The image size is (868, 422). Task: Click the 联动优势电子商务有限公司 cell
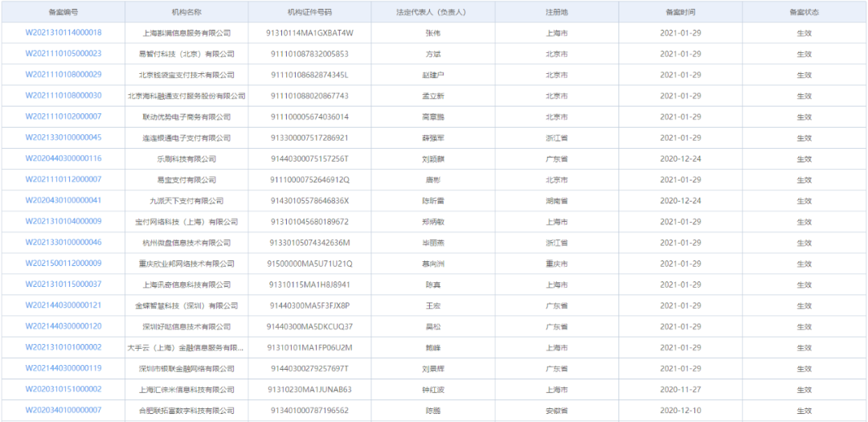tap(186, 117)
